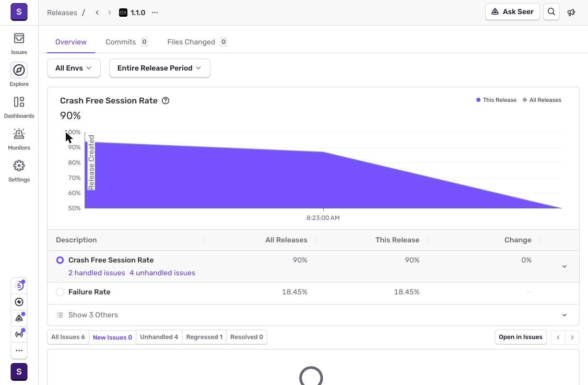Viewport: 588px width, 385px height.
Task: Click the Release Created chart marker
Action: click(x=91, y=162)
